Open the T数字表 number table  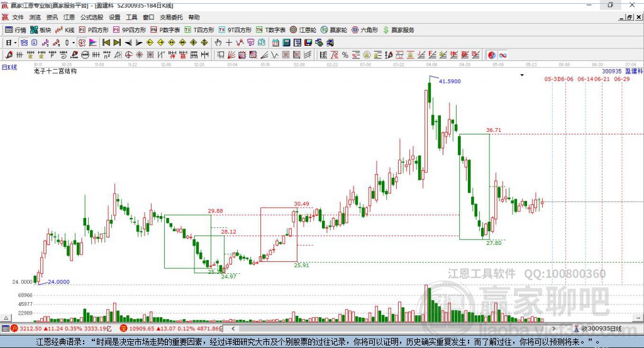point(270,30)
